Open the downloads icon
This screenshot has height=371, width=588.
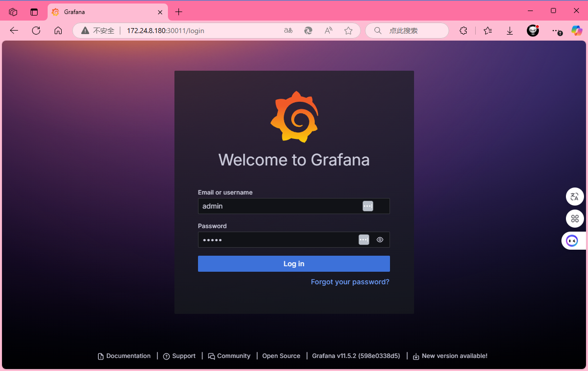[510, 31]
